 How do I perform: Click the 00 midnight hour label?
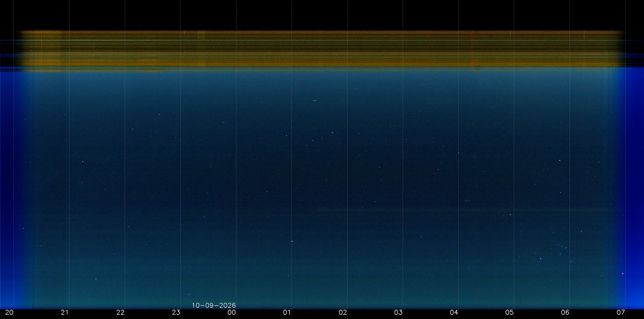pyautogui.click(x=232, y=313)
